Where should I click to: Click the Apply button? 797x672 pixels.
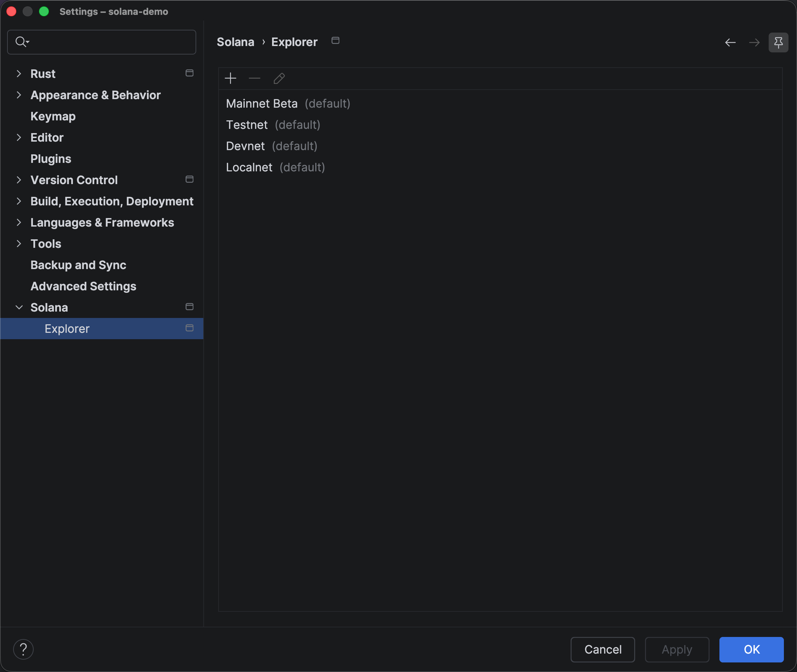click(x=677, y=650)
